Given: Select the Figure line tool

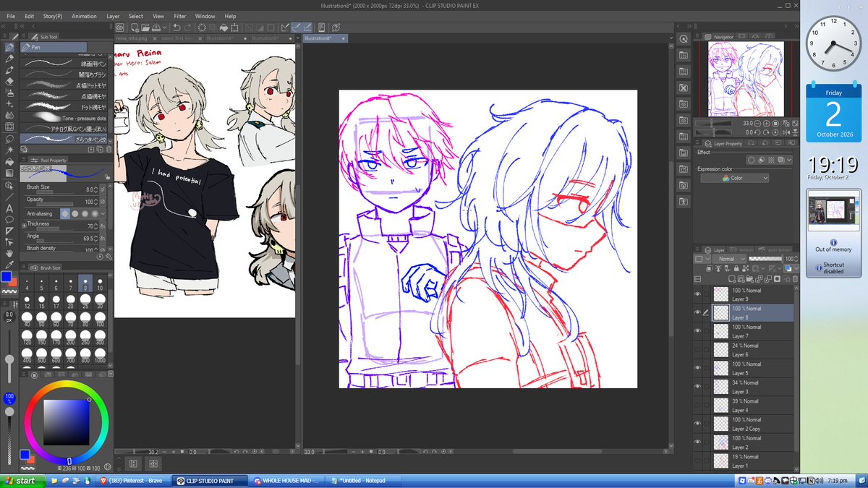Looking at the screenshot, I should point(9,197).
